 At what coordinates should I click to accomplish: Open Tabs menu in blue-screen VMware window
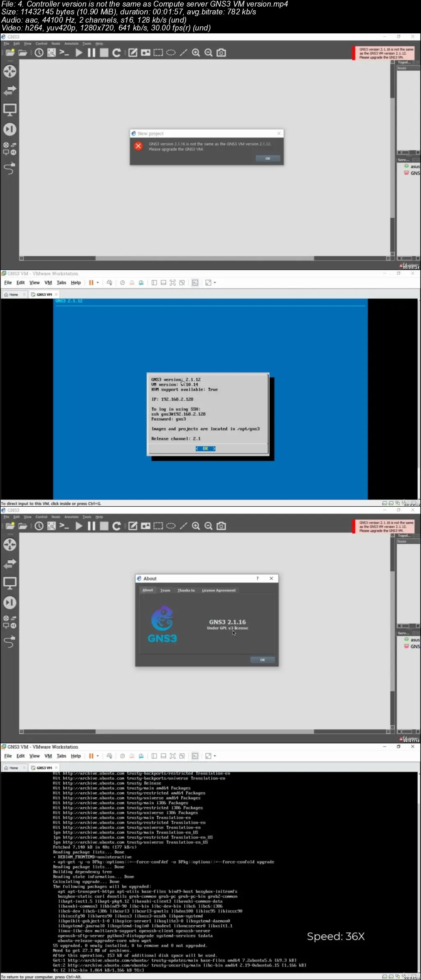[x=61, y=283]
